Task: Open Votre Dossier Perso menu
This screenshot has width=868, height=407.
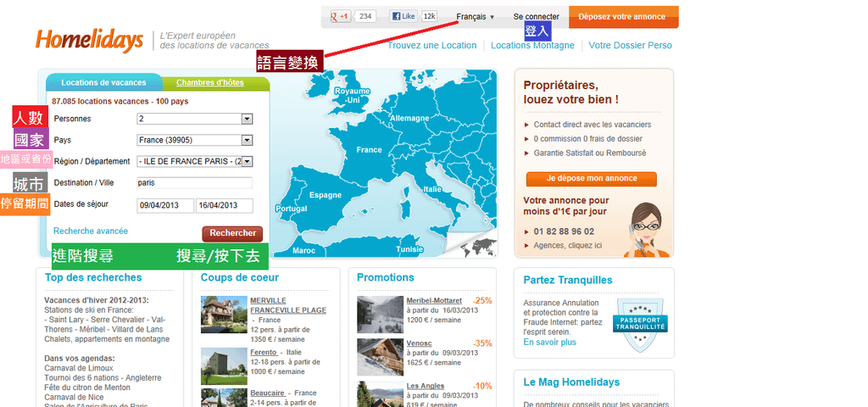Action: (x=630, y=46)
